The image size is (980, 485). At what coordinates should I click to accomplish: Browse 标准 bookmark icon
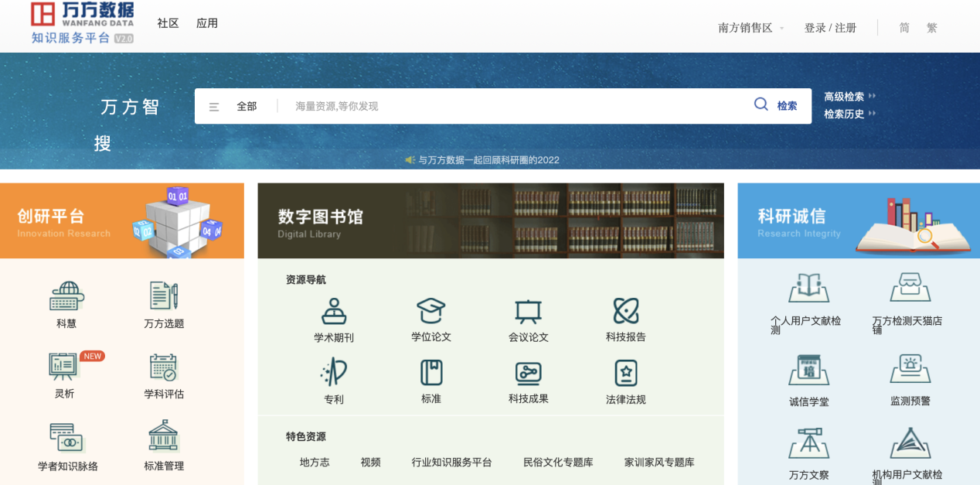431,373
